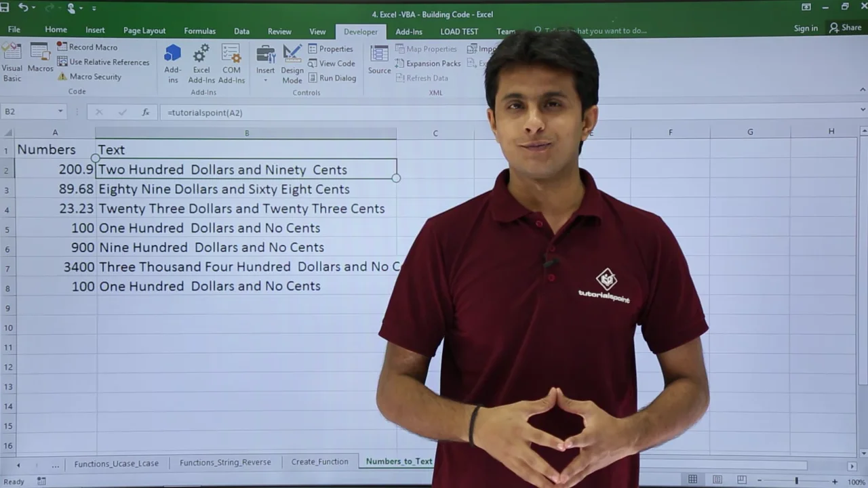Screen dimensions: 868x488
Task: Click vertical scrollbar down arrow
Action: tap(863, 453)
